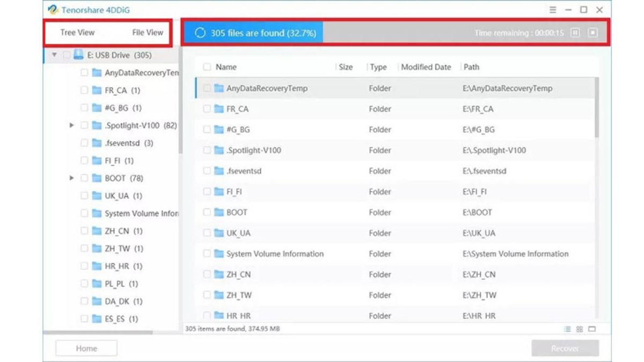Switch to large preview view icon
644x362 pixels.
tap(592, 329)
